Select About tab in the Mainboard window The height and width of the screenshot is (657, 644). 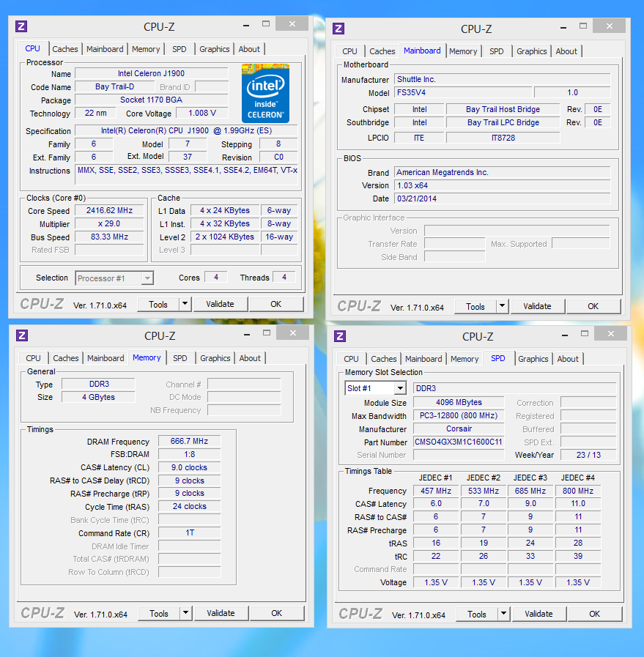(x=566, y=51)
